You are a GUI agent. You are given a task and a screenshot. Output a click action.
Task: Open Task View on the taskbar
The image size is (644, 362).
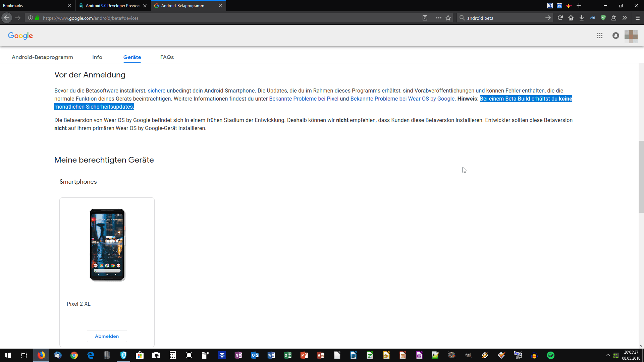point(24,355)
